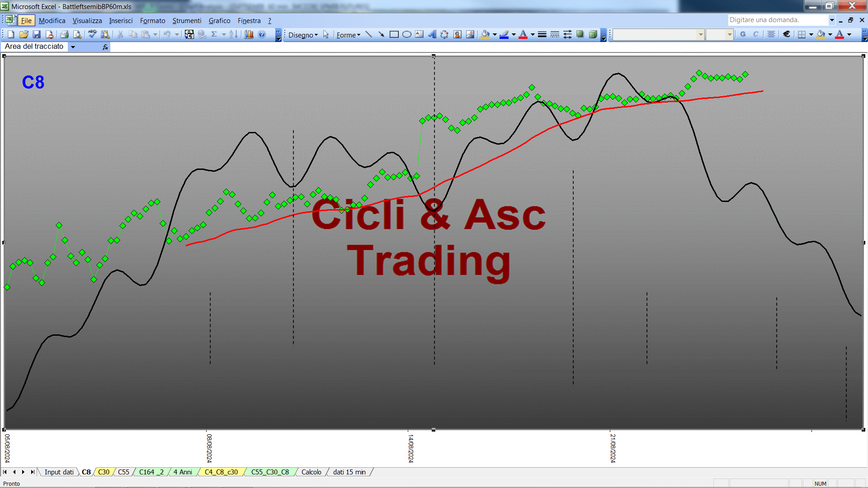Switch to the C4_C8_c30 sheet tab
868x488 pixels.
click(x=221, y=472)
